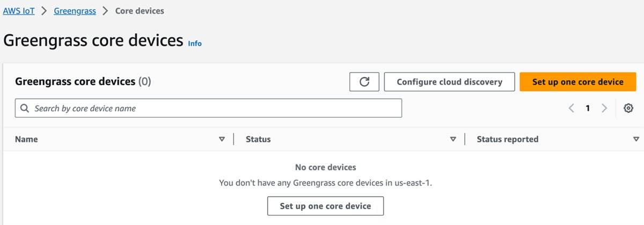The width and height of the screenshot is (644, 225).
Task: Open table preferences gear icon
Action: click(x=628, y=108)
